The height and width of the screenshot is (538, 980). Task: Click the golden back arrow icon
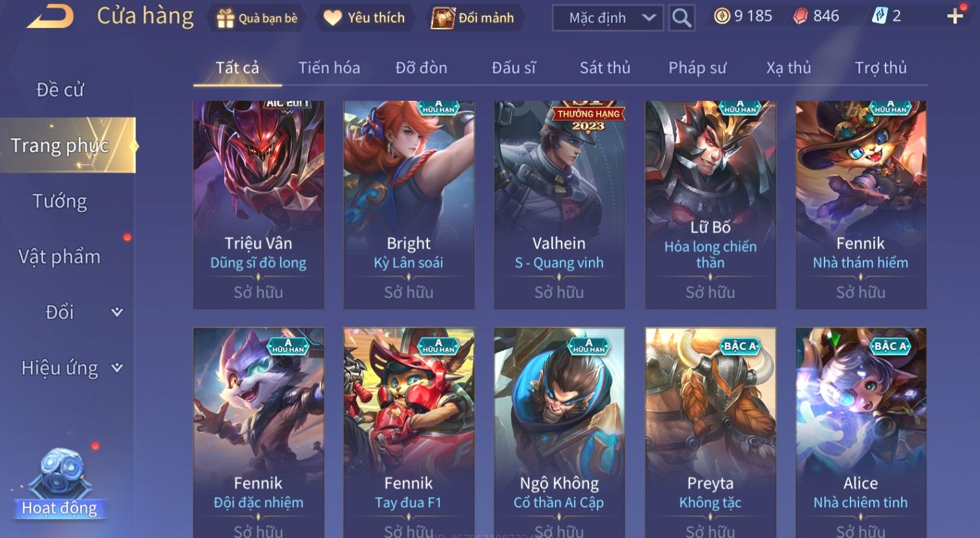coord(49,16)
